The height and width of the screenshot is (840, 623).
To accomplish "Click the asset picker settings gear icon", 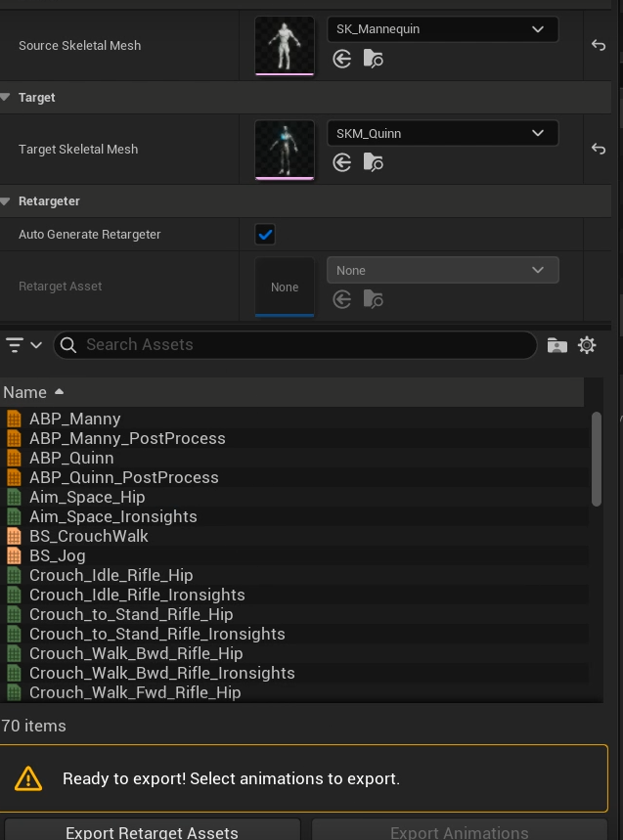I will click(x=587, y=345).
